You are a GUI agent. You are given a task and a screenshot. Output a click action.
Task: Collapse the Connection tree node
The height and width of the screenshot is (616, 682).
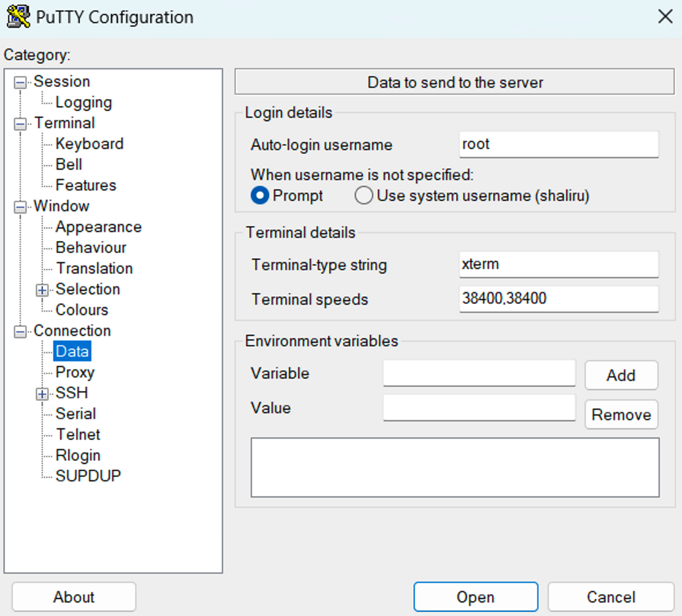[x=20, y=332]
